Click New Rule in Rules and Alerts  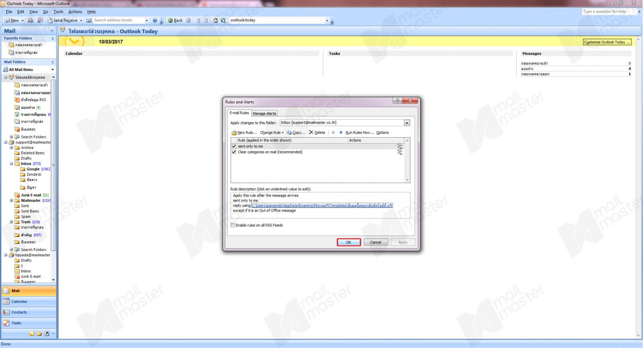(x=244, y=132)
